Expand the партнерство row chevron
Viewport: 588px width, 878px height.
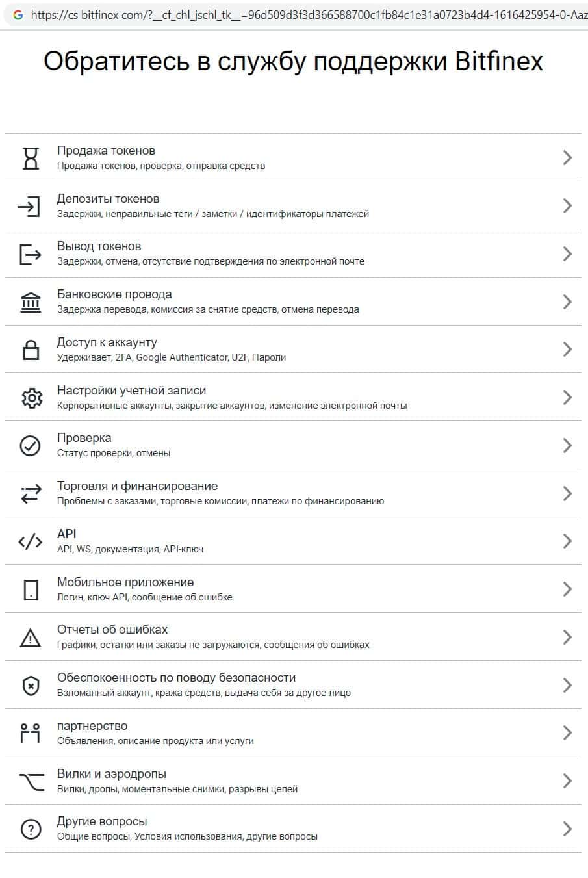[567, 733]
